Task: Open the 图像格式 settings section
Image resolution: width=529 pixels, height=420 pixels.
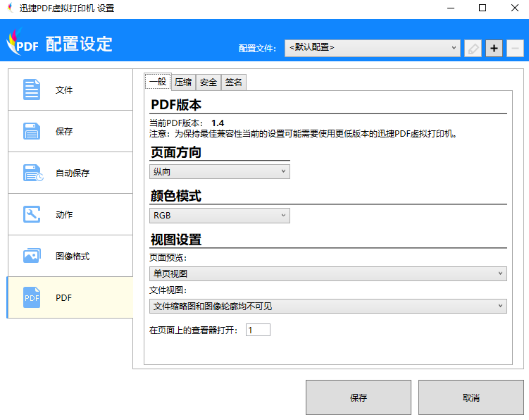Action: coord(70,256)
